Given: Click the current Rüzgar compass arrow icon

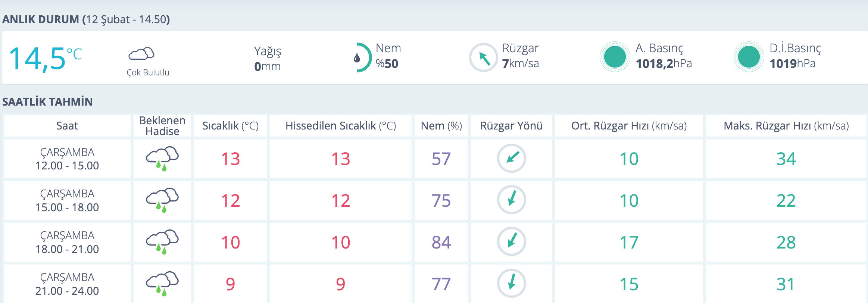Looking at the screenshot, I should (x=483, y=58).
